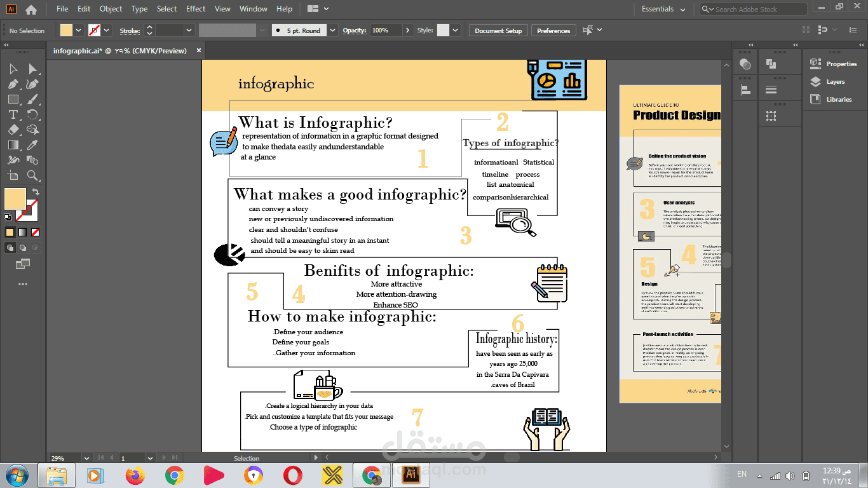Open the Type menu
Viewport: 868px width, 488px height.
click(x=139, y=9)
